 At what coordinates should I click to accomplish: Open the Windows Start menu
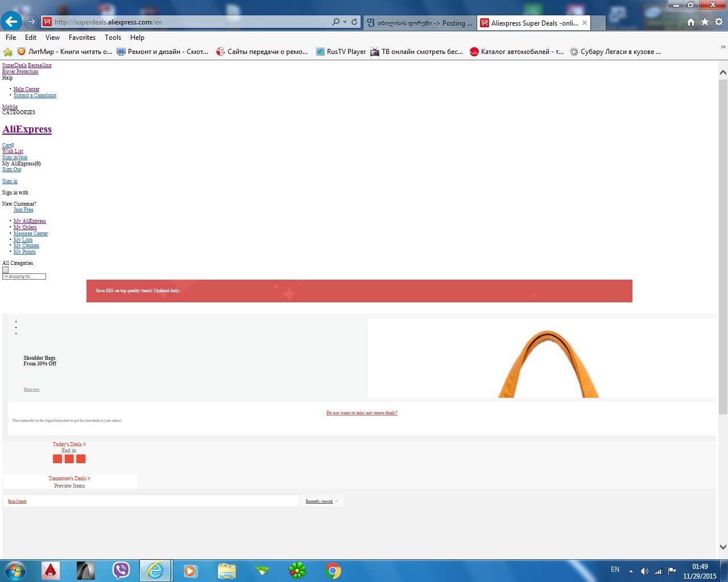(x=14, y=571)
